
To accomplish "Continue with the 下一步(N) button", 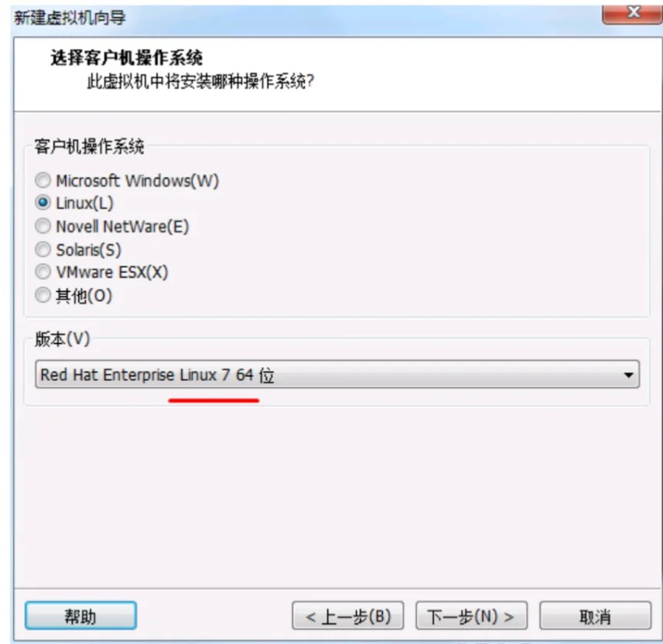I will coord(471,615).
